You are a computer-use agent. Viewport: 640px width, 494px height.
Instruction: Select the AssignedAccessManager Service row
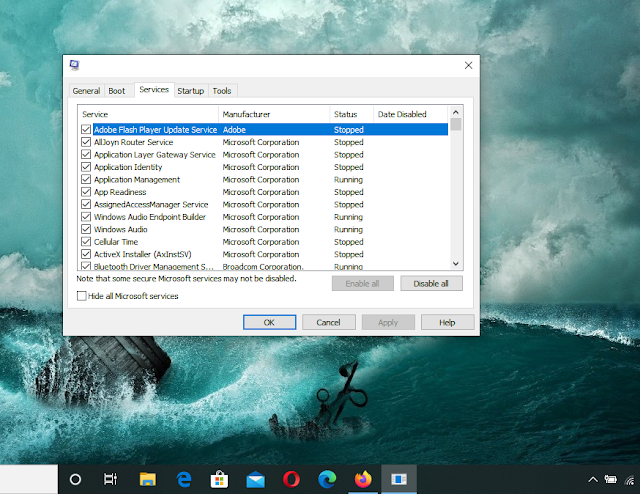pyautogui.click(x=264, y=204)
